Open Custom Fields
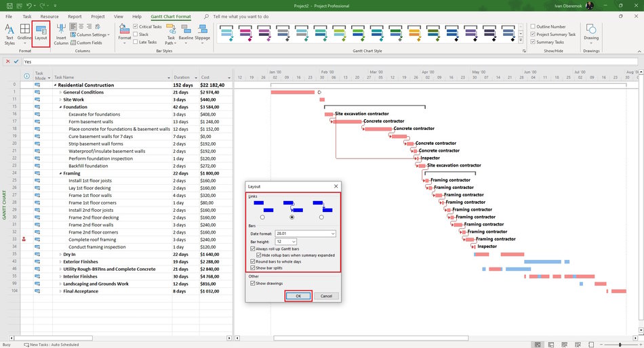Image resolution: width=644 pixels, height=348 pixels. click(86, 43)
